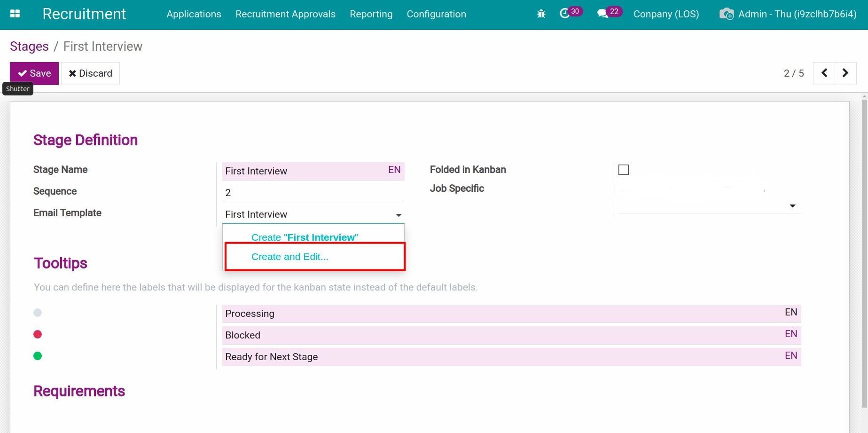Click the EN badge on Ready for Next Stage

click(791, 355)
